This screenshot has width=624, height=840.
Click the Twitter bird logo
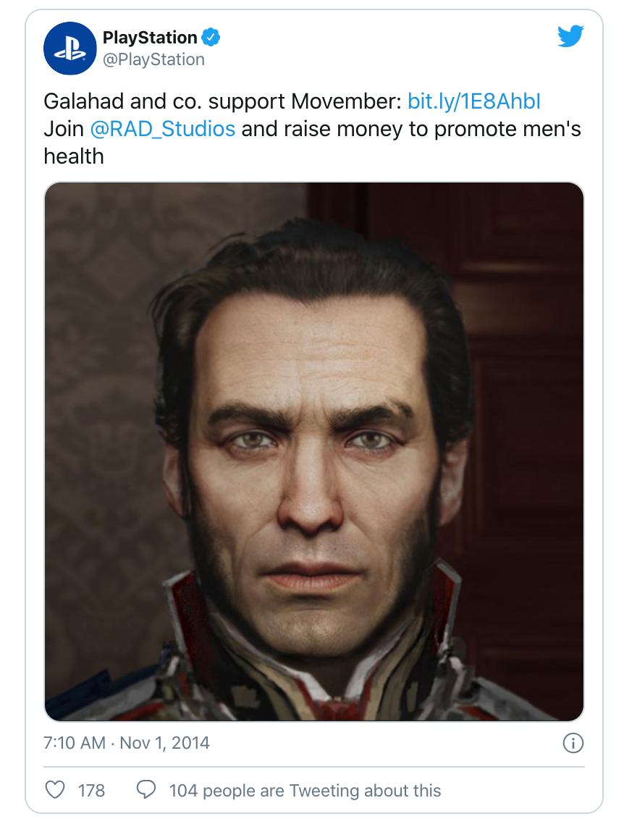point(570,36)
